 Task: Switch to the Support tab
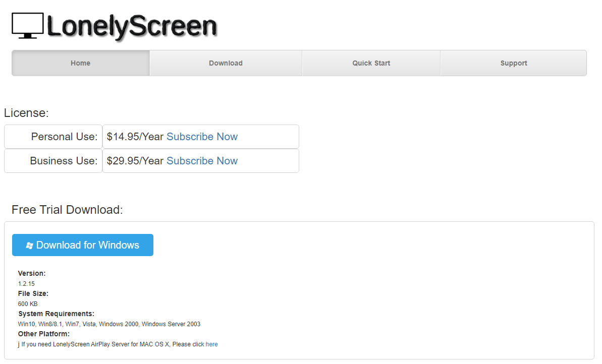pos(514,63)
